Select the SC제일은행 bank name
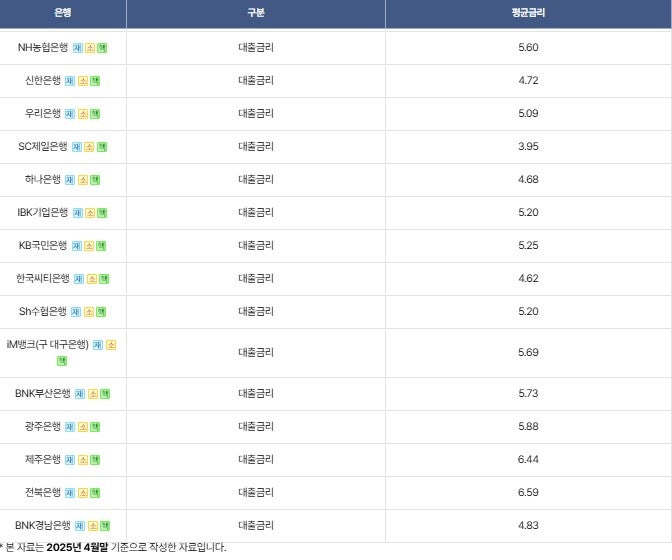 click(x=43, y=147)
